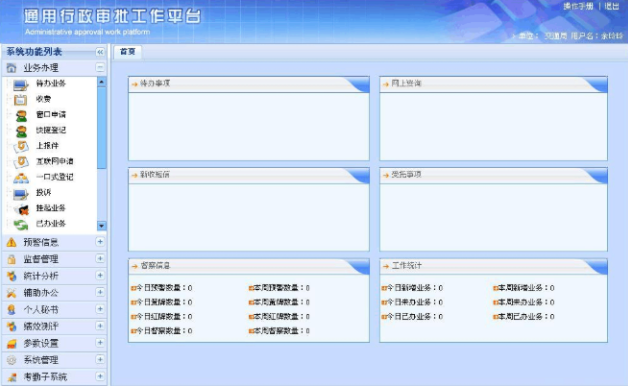Click the 收费 calendar icon
This screenshot has height=386, width=628.
pos(20,100)
